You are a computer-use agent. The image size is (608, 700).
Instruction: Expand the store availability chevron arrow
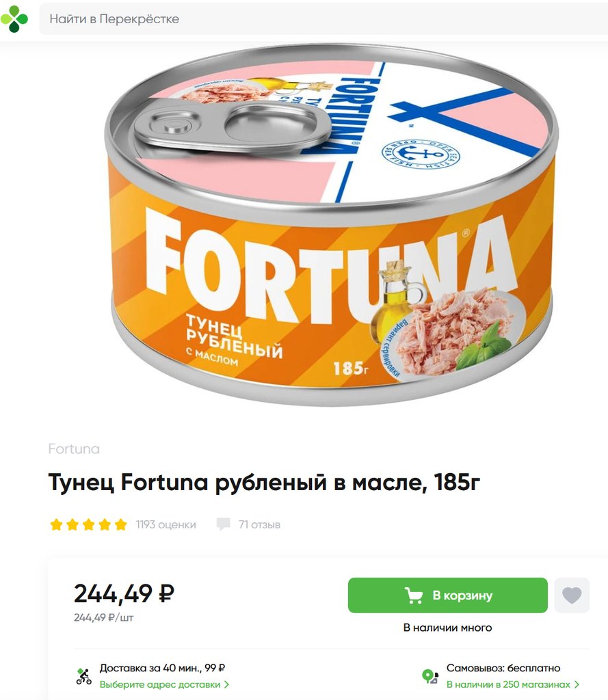tap(577, 684)
